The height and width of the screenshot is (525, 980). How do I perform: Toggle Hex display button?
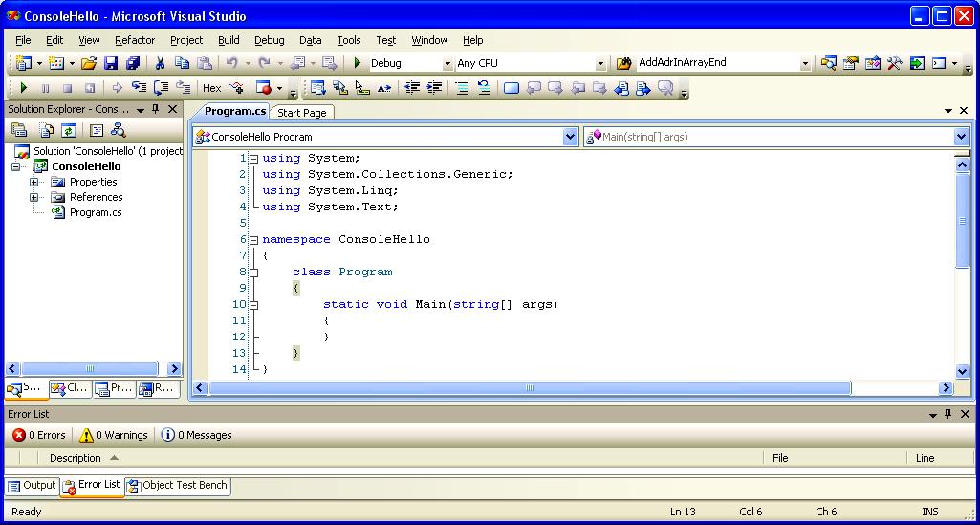(x=212, y=88)
